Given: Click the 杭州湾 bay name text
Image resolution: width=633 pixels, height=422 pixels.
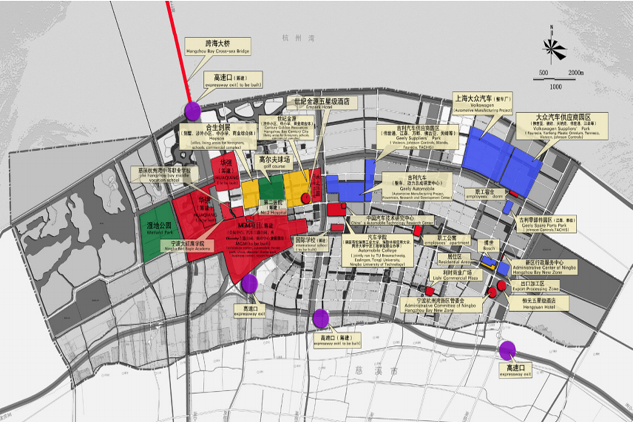Looking at the screenshot, I should pos(298,38).
